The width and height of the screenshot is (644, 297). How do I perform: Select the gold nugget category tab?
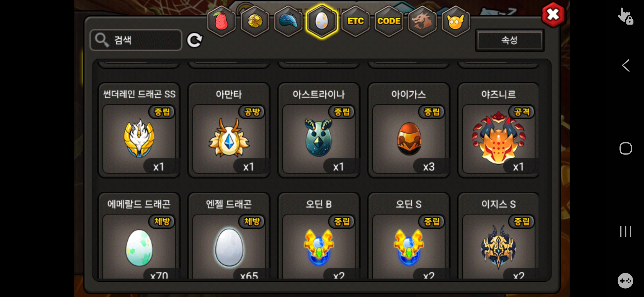tap(255, 21)
